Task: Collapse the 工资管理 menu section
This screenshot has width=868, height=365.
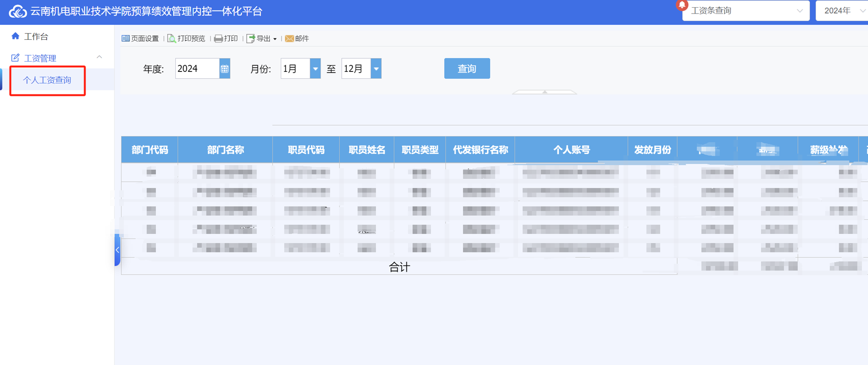Action: click(99, 57)
